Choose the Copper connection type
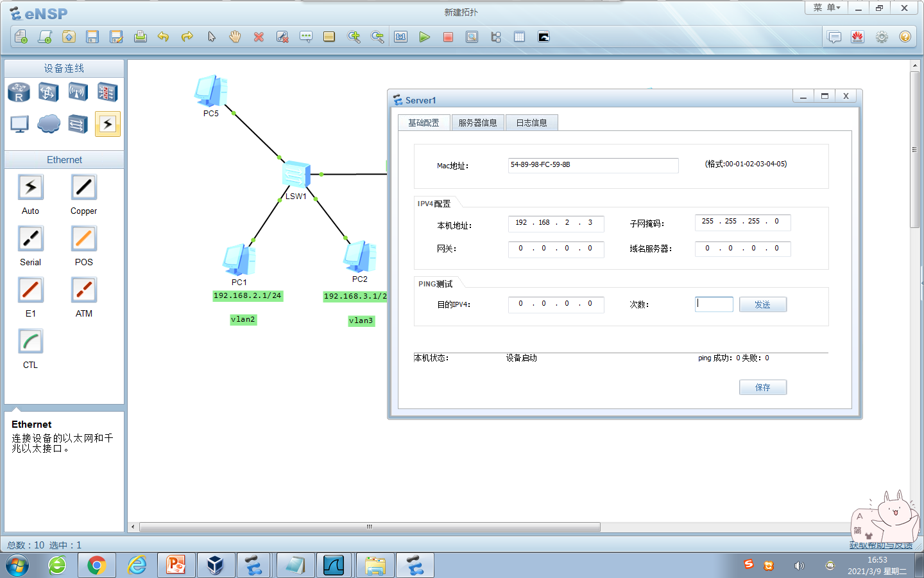Image resolution: width=924 pixels, height=578 pixels. point(83,187)
